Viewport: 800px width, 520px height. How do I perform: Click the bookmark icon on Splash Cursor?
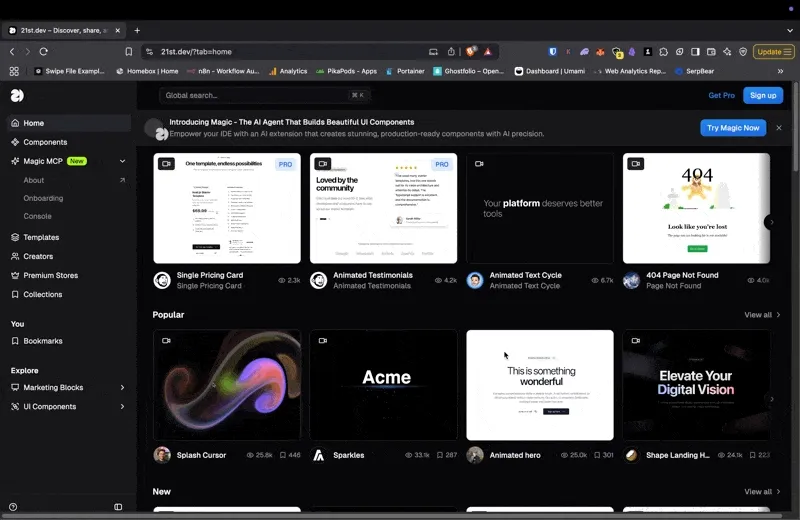click(x=282, y=455)
